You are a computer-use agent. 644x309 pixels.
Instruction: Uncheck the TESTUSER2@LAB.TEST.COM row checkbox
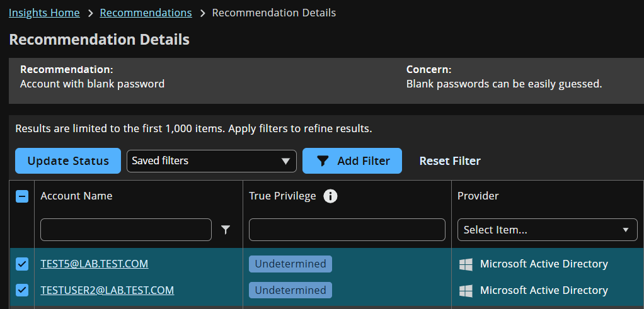tap(22, 291)
